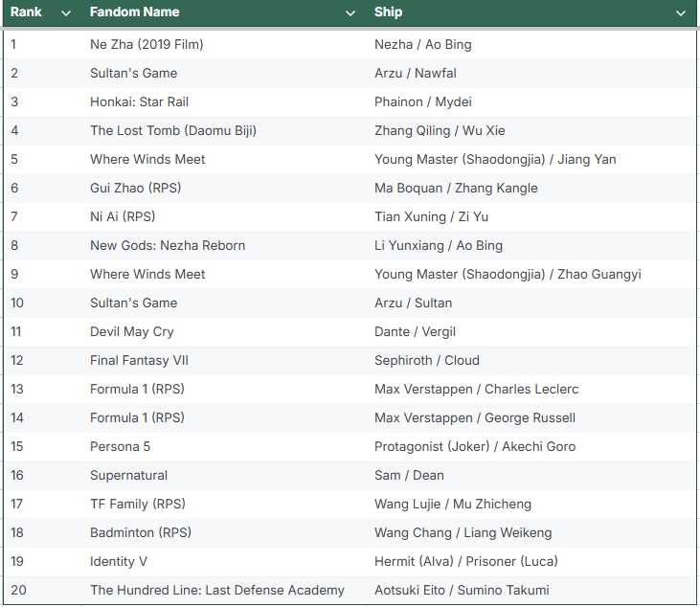
Task: Click the Identity V fandom cell
Action: click(119, 561)
